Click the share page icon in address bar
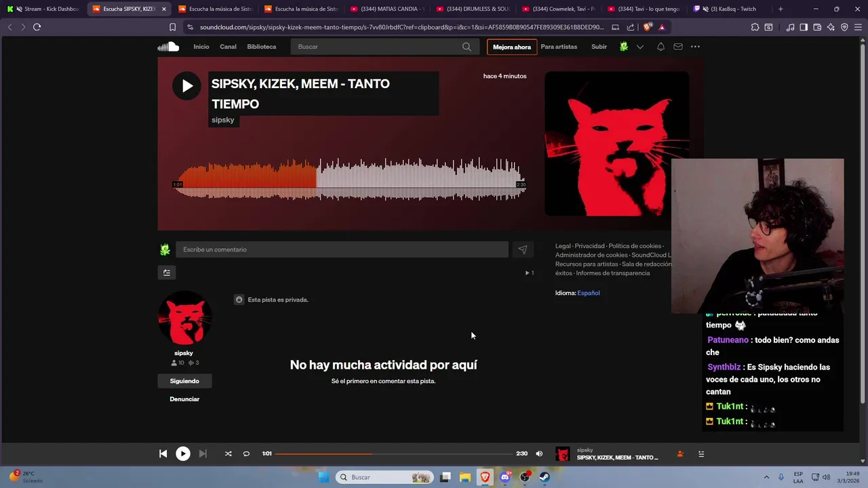The image size is (868, 488). (631, 27)
